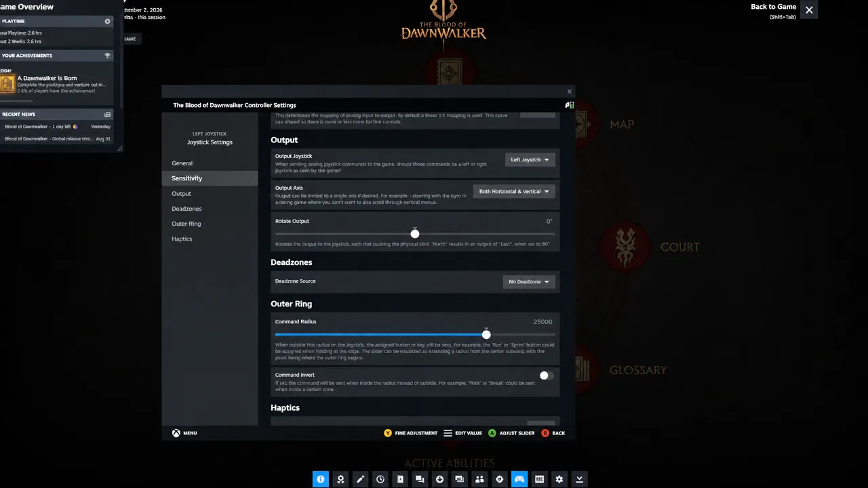Select the Deadzones settings category
This screenshot has width=868, height=488.
coord(210,209)
